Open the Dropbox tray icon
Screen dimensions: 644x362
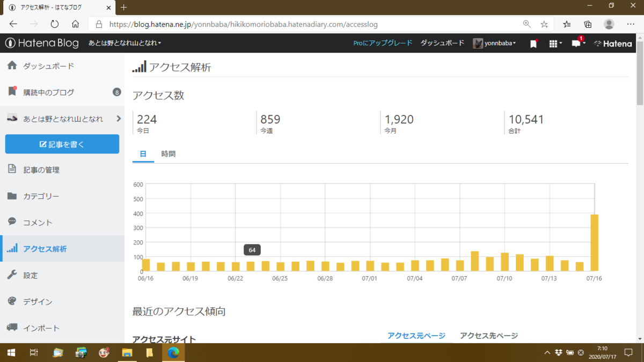coord(558,352)
